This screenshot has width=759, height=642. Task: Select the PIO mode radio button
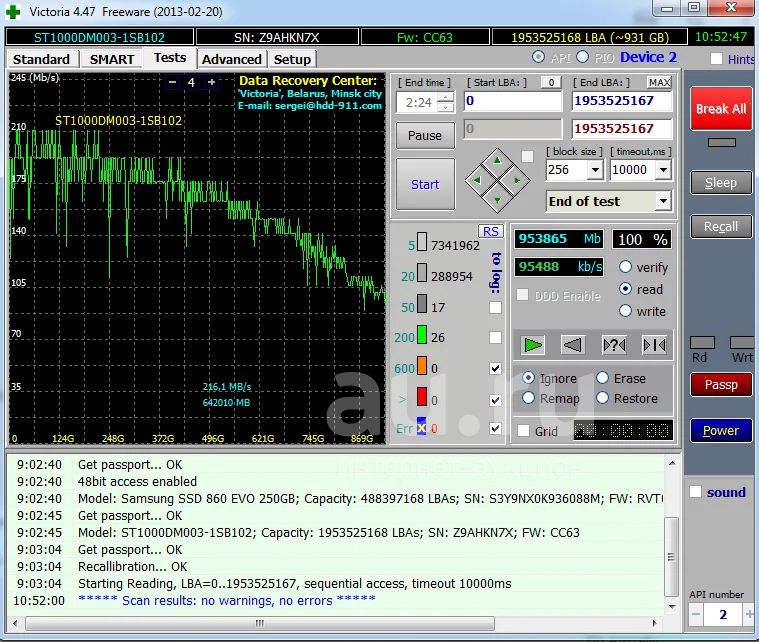click(x=583, y=57)
